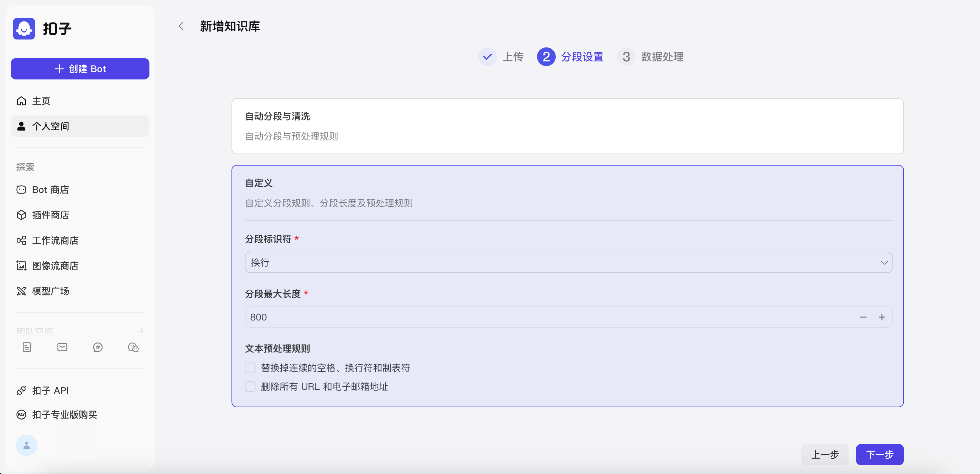Increase 分段最大长度 with the plus stepper
The width and height of the screenshot is (980, 474).
tap(882, 317)
